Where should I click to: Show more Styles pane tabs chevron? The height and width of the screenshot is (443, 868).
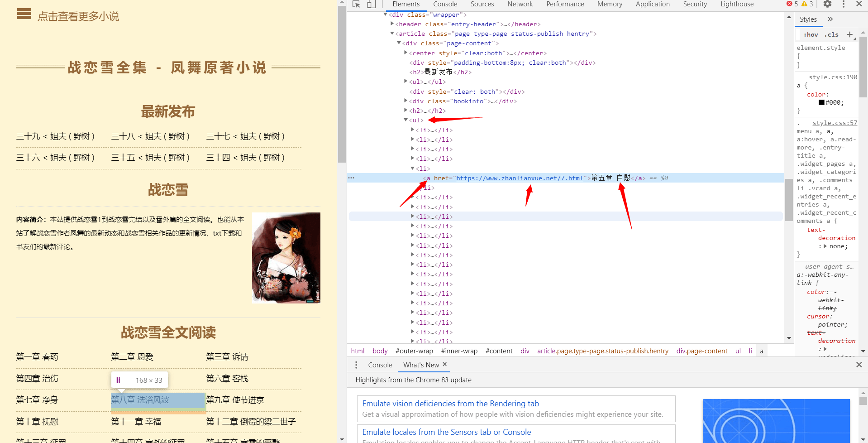(x=830, y=19)
